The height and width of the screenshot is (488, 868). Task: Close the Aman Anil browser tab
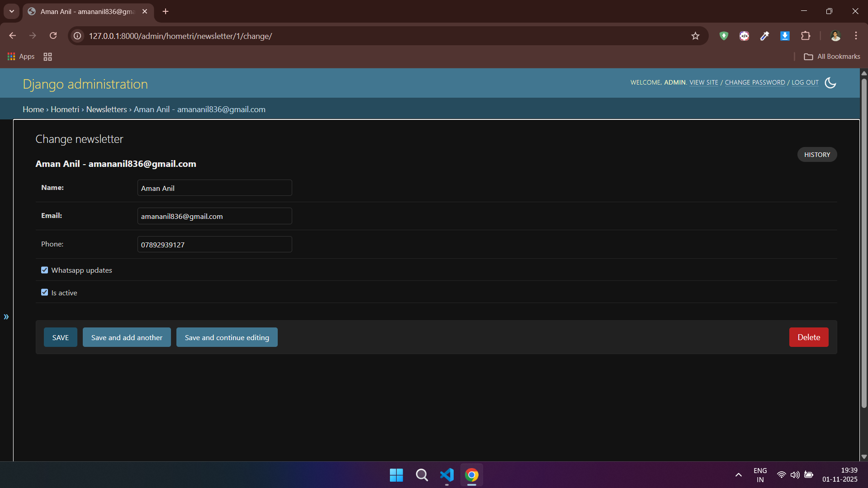[x=145, y=11]
